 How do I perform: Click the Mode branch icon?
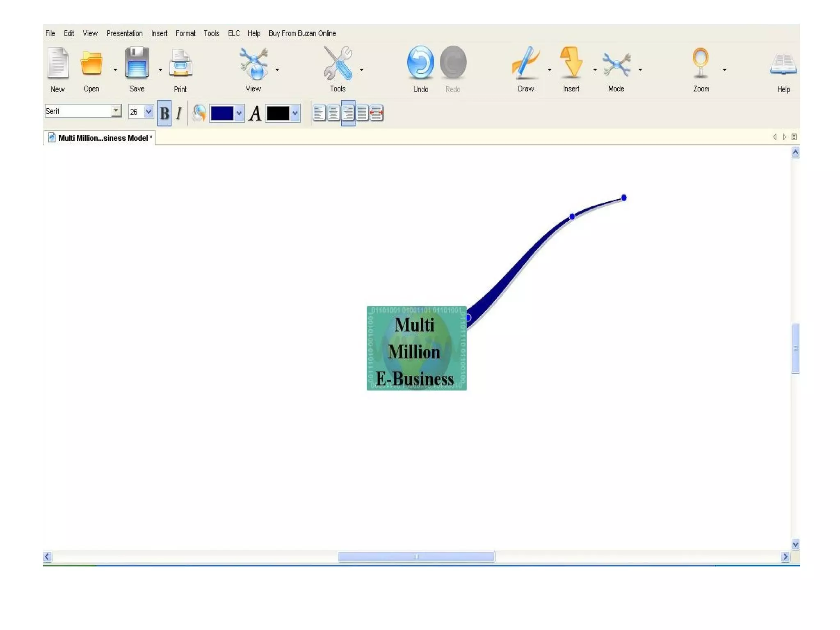tap(616, 64)
